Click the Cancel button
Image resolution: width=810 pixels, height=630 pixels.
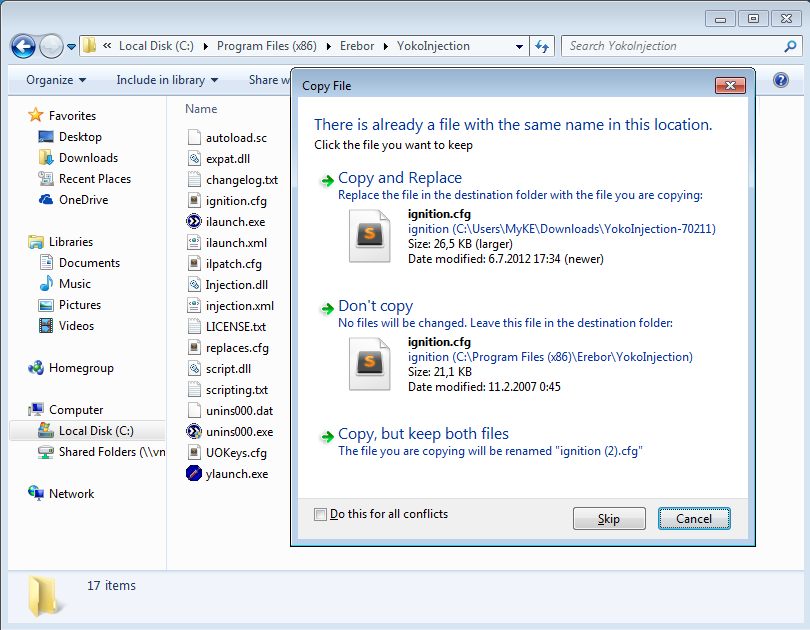click(x=694, y=518)
